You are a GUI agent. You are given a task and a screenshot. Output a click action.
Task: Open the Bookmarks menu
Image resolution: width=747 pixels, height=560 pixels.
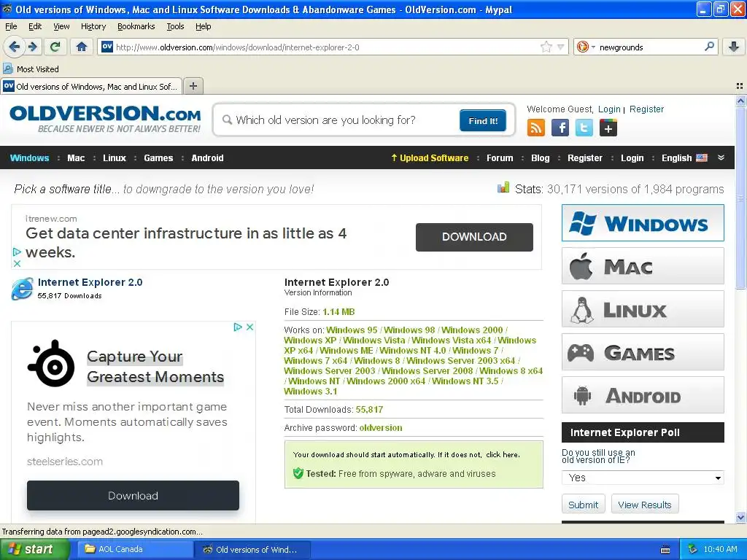(136, 26)
